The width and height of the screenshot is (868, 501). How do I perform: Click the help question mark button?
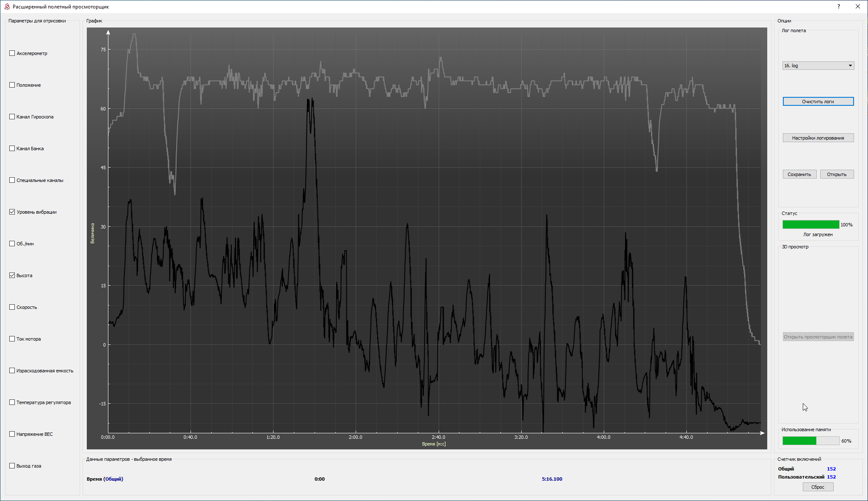(838, 7)
